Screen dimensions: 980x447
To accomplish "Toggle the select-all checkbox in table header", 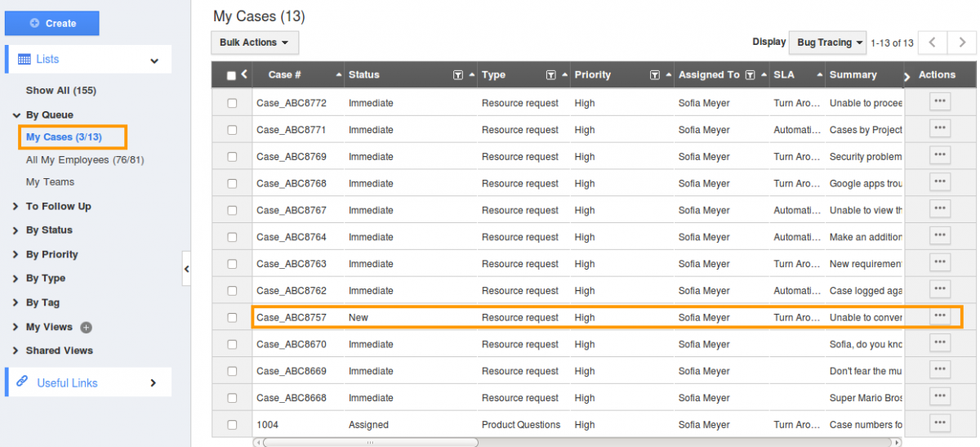I will (x=231, y=76).
